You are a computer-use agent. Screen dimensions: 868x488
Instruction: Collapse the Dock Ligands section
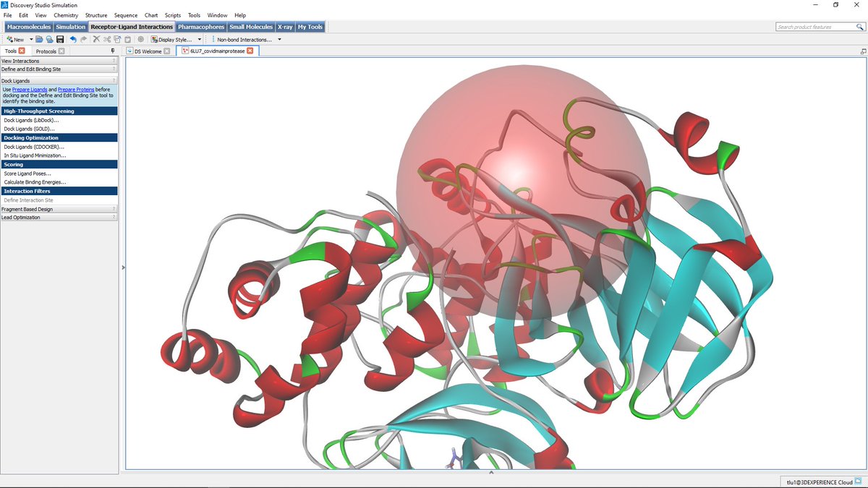114,80
